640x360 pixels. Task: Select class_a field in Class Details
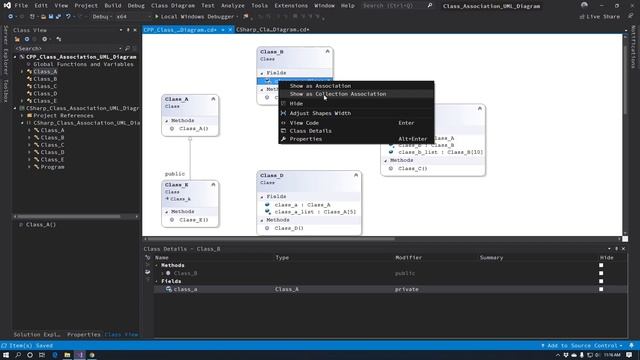coord(185,289)
